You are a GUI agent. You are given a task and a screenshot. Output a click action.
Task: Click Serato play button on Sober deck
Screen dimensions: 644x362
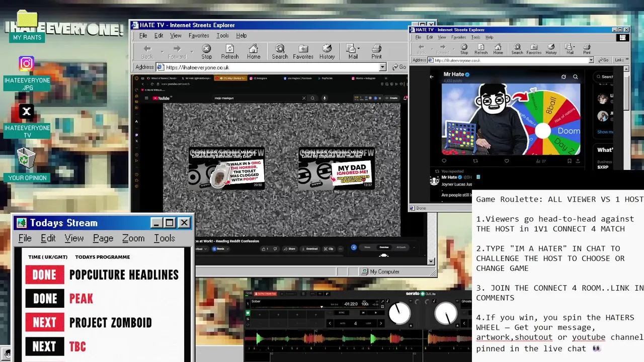point(375,313)
